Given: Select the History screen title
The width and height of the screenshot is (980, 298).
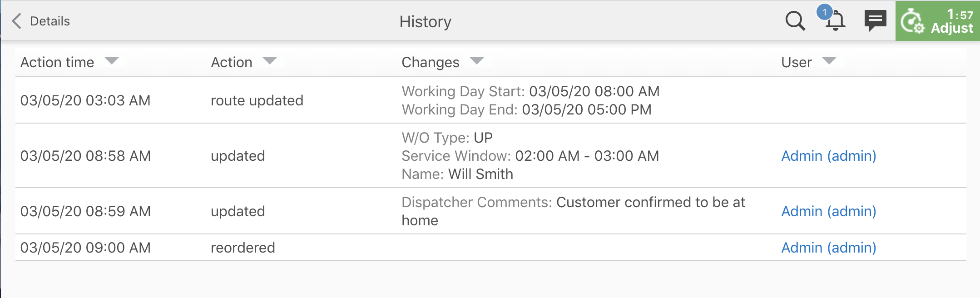Looking at the screenshot, I should coord(425,21).
